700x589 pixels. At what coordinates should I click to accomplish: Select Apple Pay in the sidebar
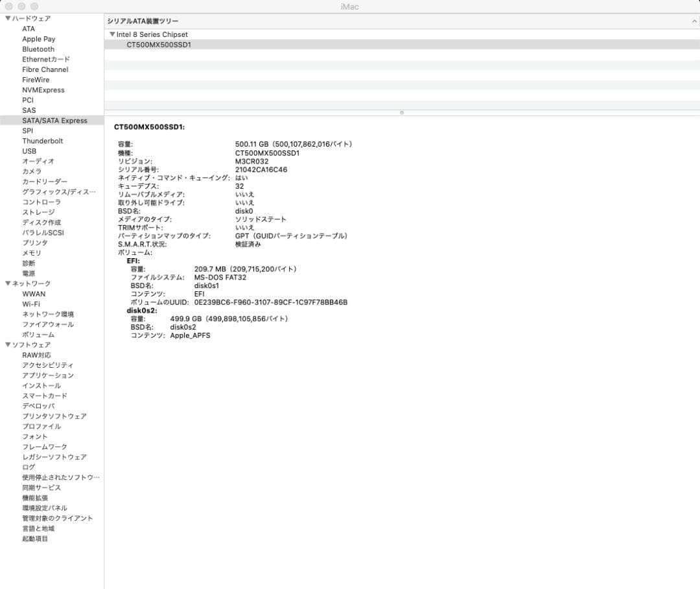[38, 38]
